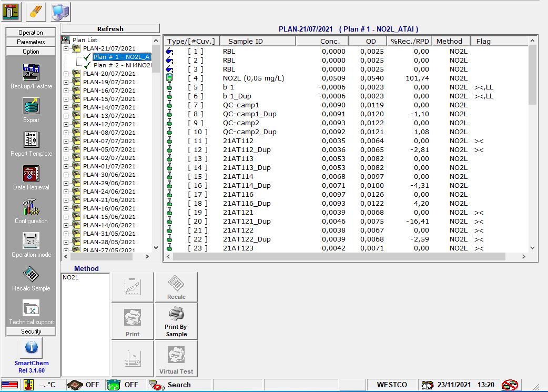The width and height of the screenshot is (548, 392).
Task: Select the 21AT114 sample row
Action: point(237,176)
